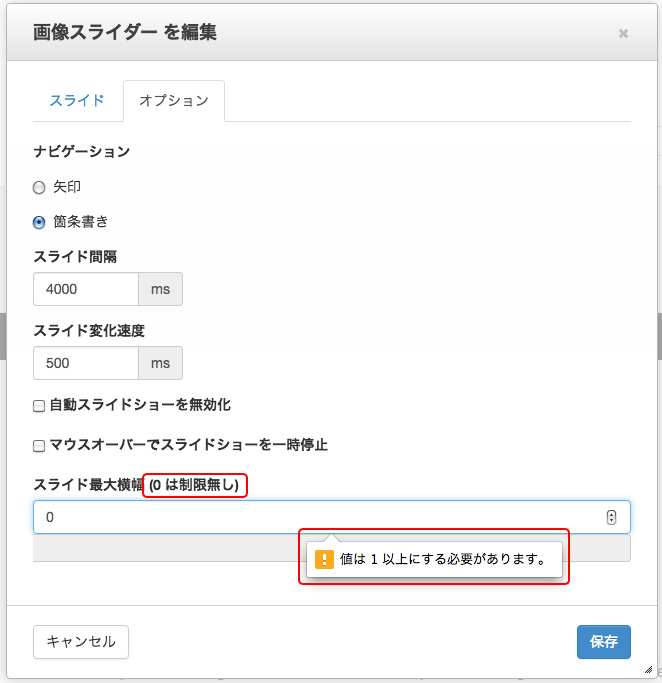Choose the 箇条書き navigation radio button
Viewport: 662px width, 683px height.
click(39, 223)
